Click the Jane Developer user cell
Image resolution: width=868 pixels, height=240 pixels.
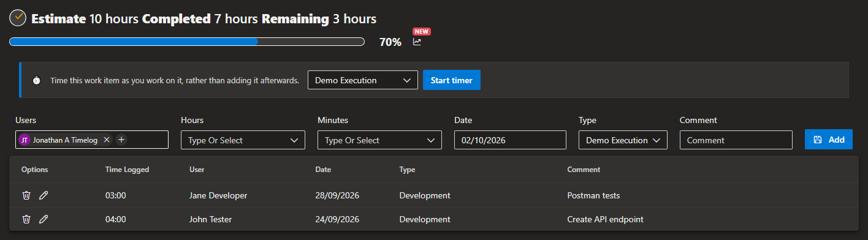coord(218,196)
